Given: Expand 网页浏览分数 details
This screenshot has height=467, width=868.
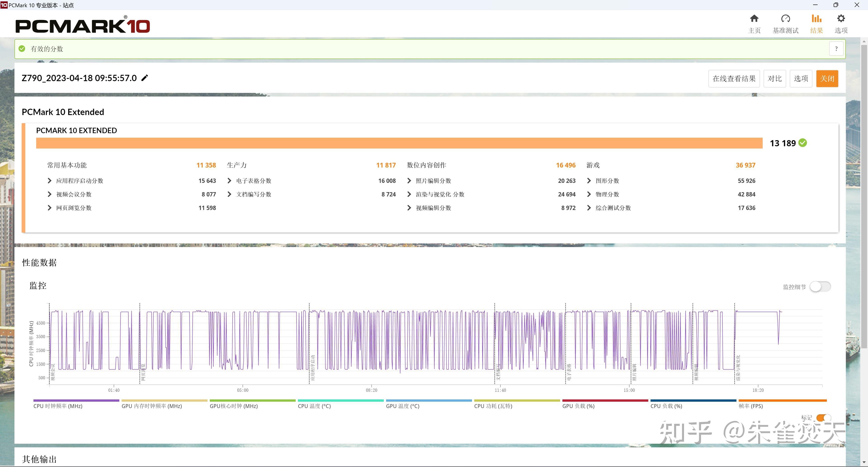Looking at the screenshot, I should [x=50, y=208].
